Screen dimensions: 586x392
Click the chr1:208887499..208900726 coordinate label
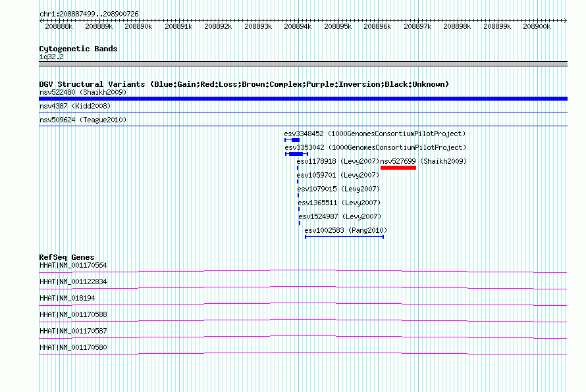[89, 14]
